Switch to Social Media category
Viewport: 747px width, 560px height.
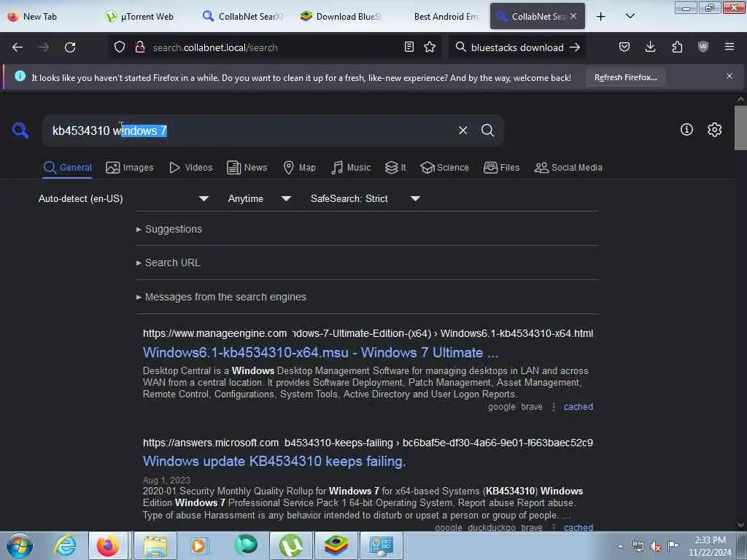pyautogui.click(x=568, y=168)
